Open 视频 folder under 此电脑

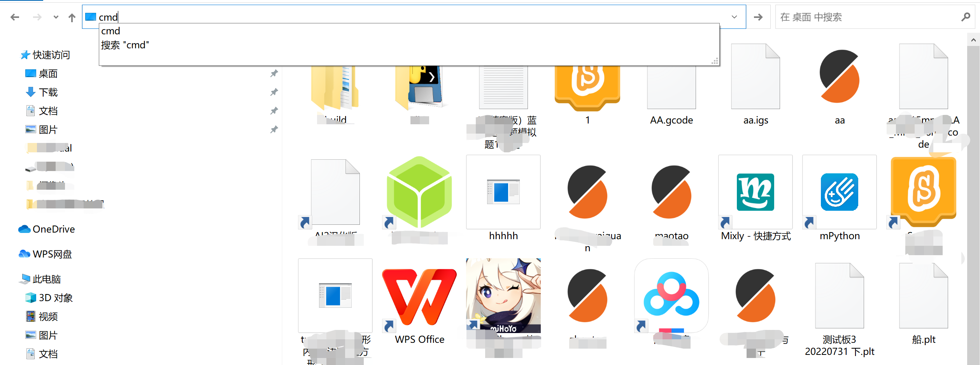[42, 316]
